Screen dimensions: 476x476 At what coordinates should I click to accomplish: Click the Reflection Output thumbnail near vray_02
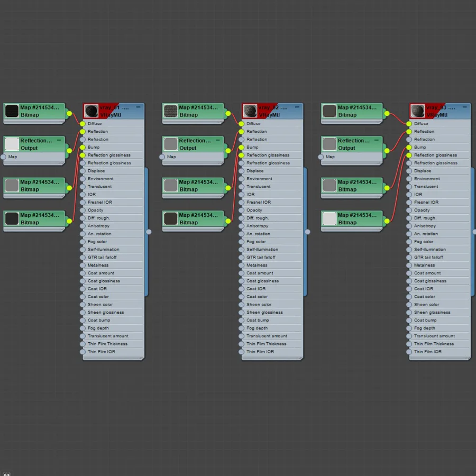point(171,144)
